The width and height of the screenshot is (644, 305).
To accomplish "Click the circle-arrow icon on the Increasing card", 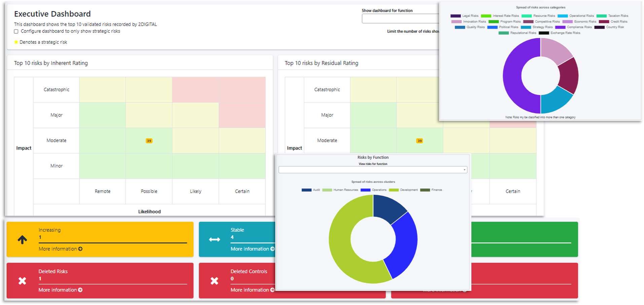I will point(80,249).
